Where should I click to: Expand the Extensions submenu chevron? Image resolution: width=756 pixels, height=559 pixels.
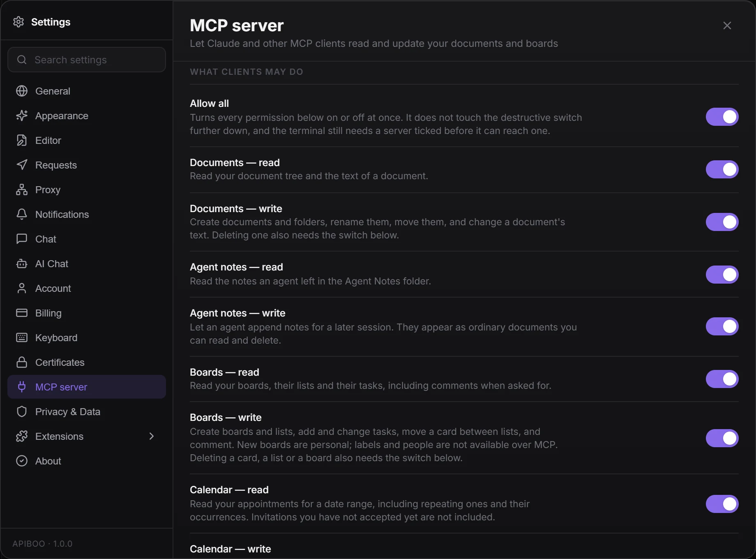(x=152, y=437)
